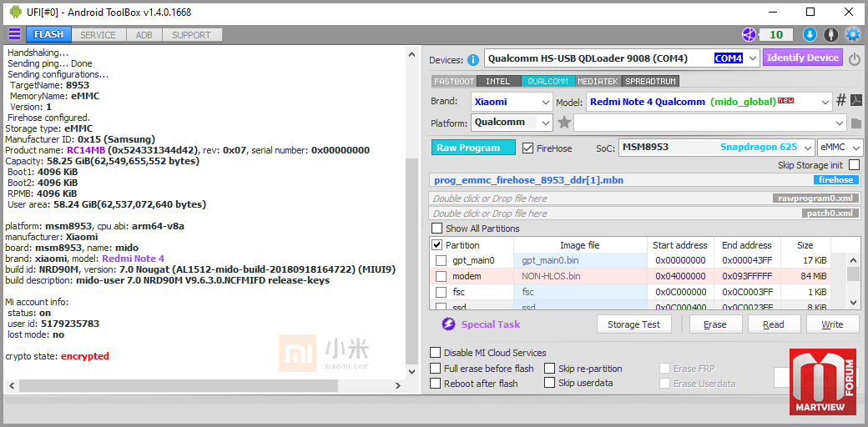Viewport: 868px width, 427px height.
Task: Click the counter showing 10
Action: pyautogui.click(x=776, y=35)
